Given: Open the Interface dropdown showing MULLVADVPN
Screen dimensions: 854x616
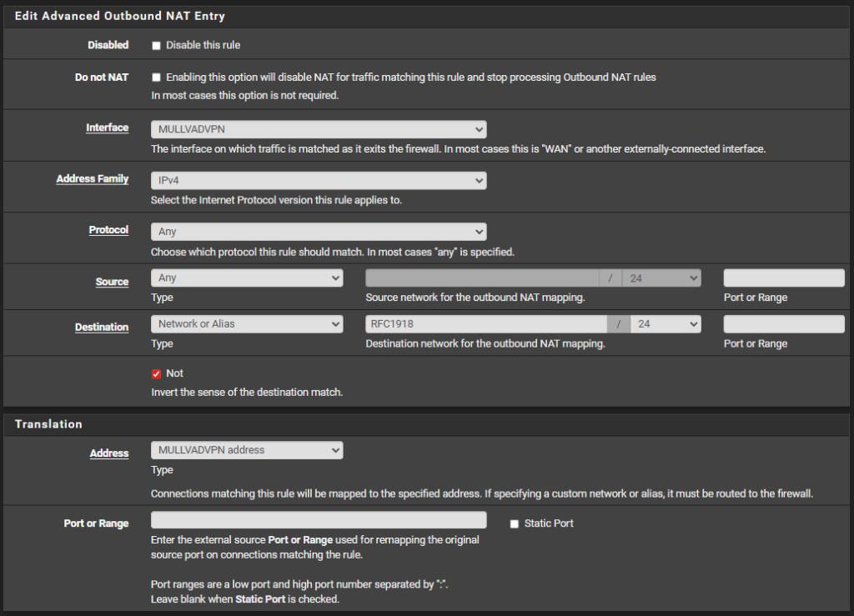Looking at the screenshot, I should (x=318, y=129).
